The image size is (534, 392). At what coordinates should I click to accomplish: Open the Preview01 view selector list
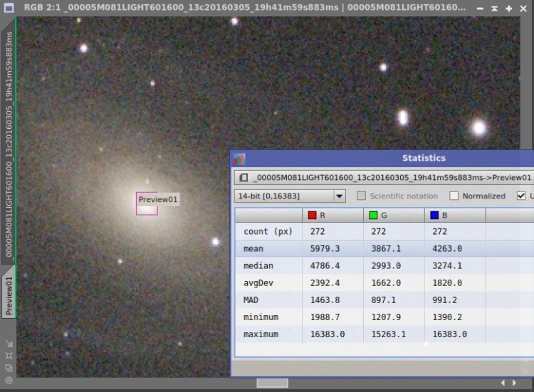(384, 178)
